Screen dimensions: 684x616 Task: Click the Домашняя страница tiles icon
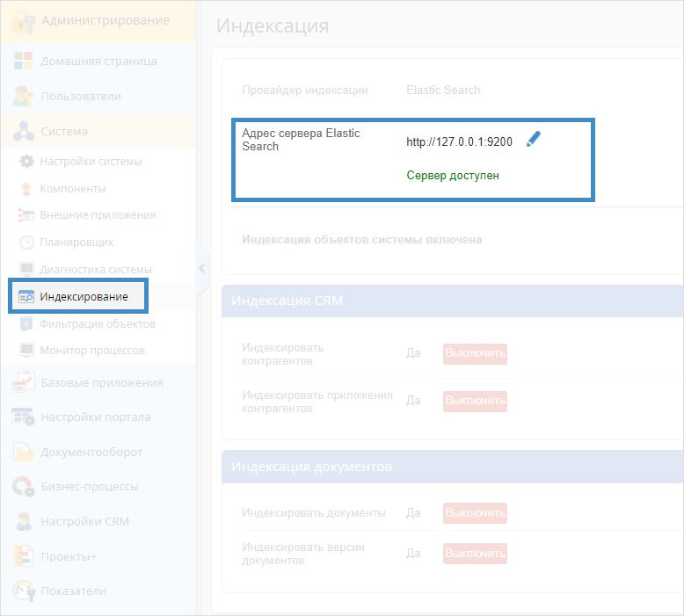[23, 62]
